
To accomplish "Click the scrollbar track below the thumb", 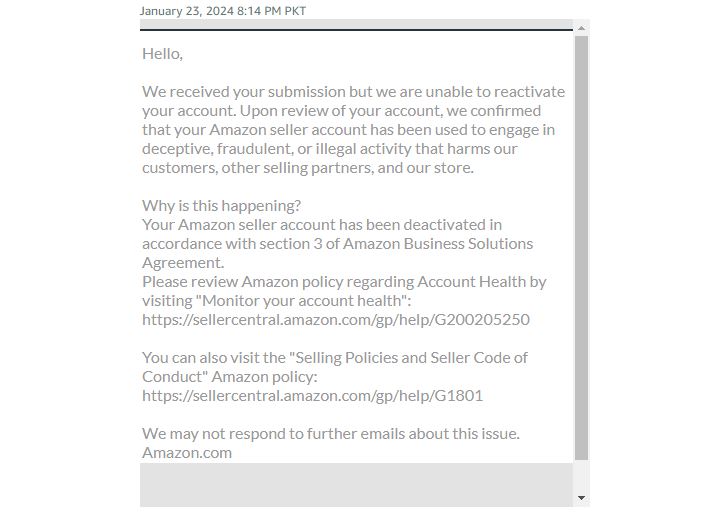I will point(581,476).
